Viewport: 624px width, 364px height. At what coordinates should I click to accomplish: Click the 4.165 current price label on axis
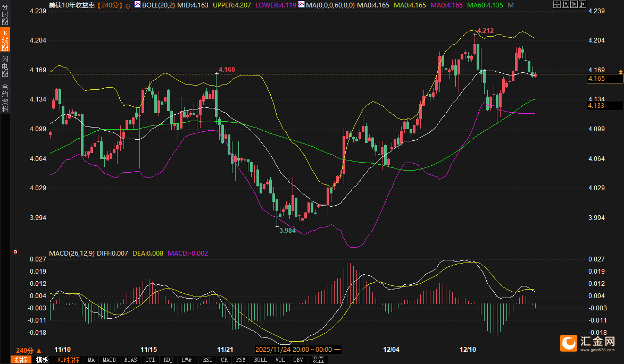(x=604, y=79)
